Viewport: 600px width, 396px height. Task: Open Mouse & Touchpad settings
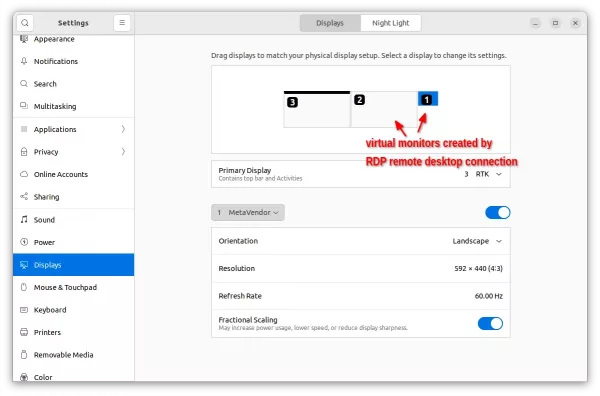[73, 287]
